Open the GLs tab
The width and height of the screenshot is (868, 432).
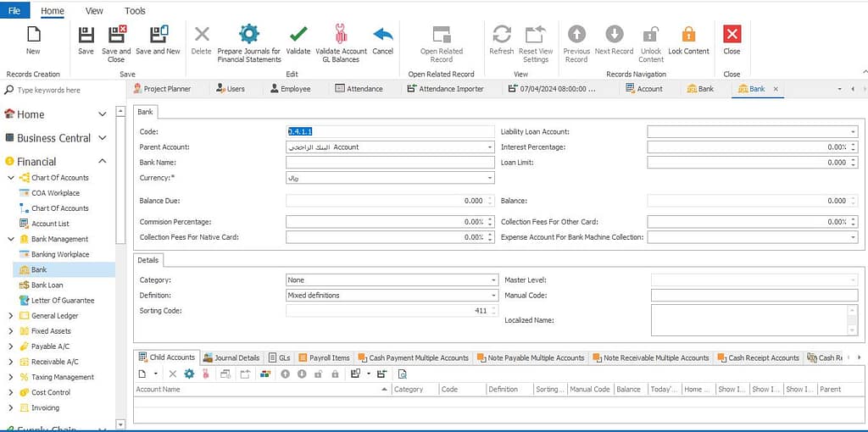pyautogui.click(x=280, y=357)
